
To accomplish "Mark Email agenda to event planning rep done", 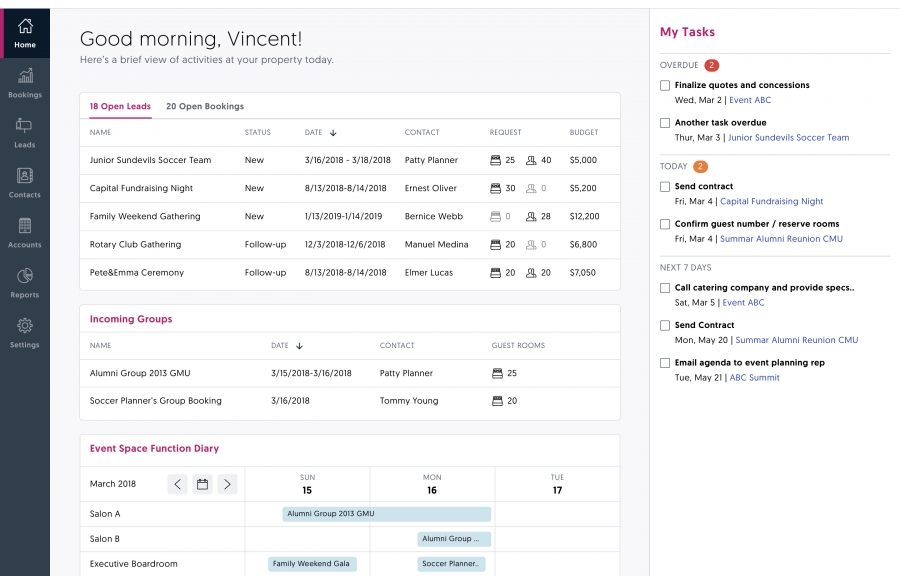I will 665,363.
